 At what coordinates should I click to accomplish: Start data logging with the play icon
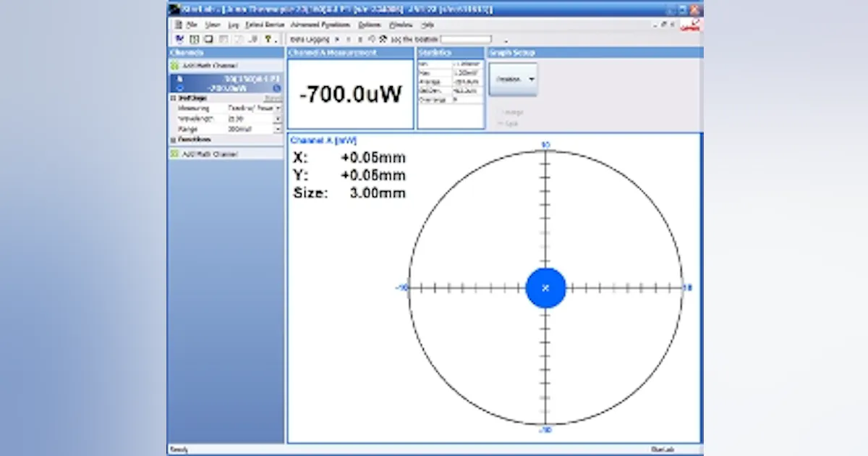(338, 39)
